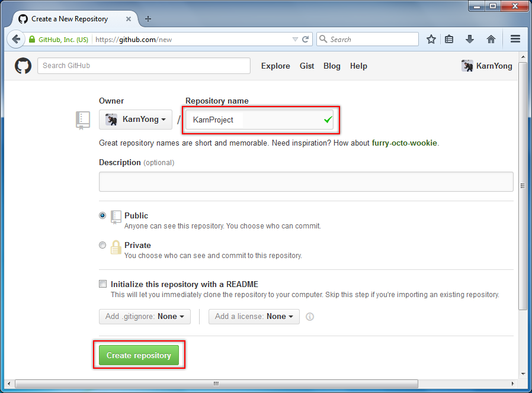
Task: Open the Firefox hamburger menu
Action: (515, 40)
